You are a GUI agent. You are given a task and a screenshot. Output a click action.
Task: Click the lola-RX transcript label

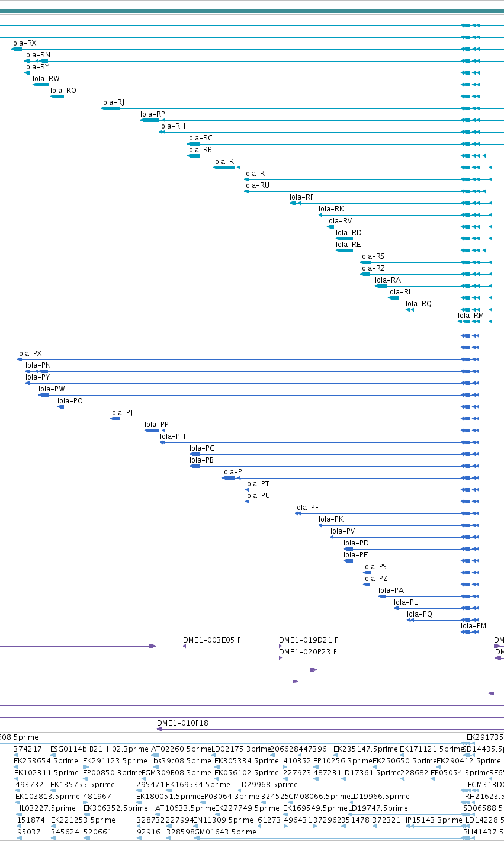click(24, 43)
